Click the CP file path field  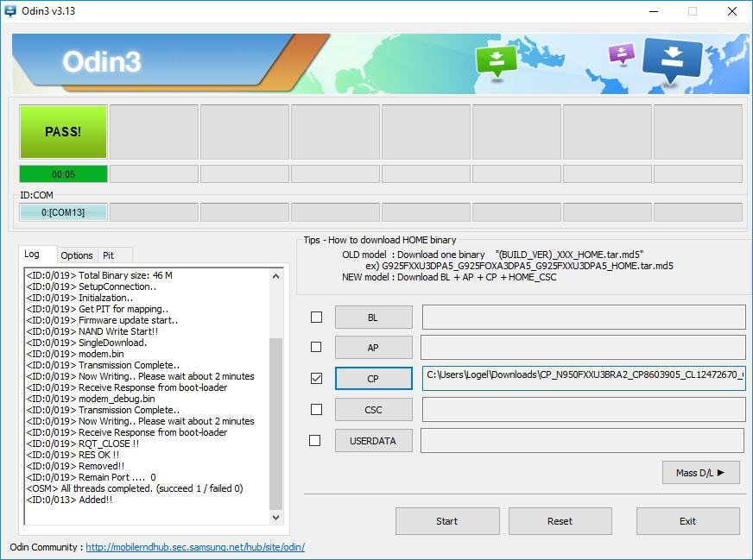pos(584,378)
